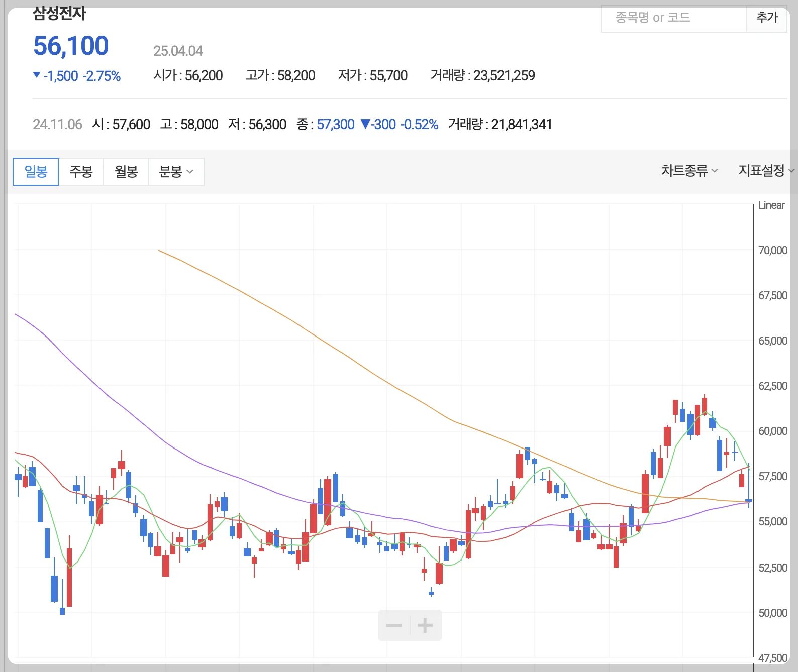Image resolution: width=798 pixels, height=672 pixels.
Task: Expand the 지표설정 indicator settings menu
Action: 766,171
